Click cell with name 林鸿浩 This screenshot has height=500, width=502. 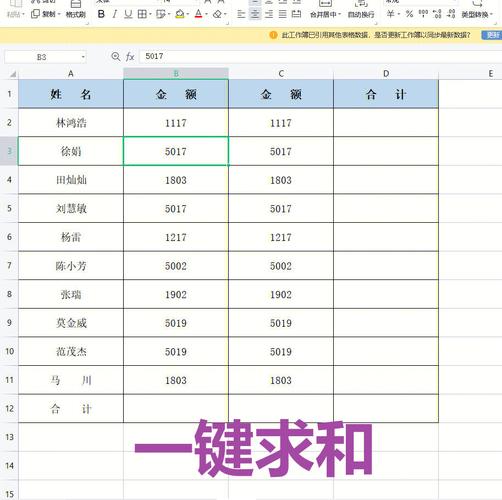pyautogui.click(x=71, y=123)
